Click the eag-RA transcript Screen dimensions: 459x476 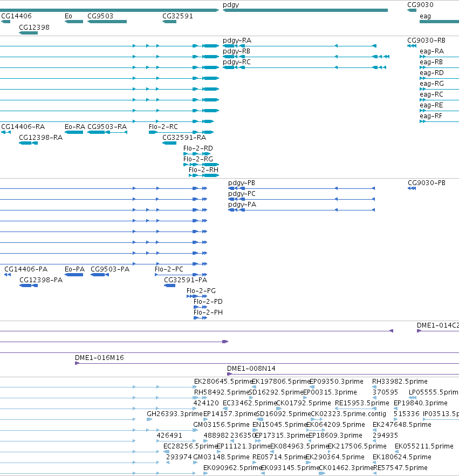[x=439, y=57]
